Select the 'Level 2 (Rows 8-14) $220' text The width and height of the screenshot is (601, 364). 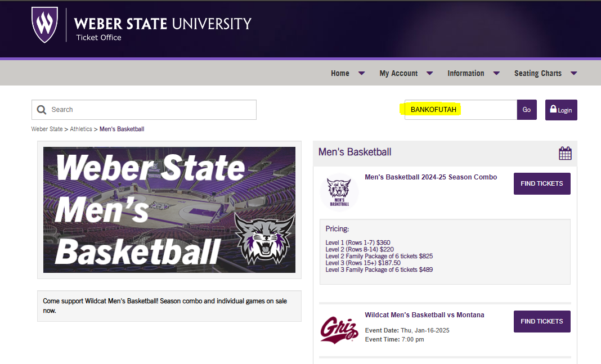(x=360, y=249)
